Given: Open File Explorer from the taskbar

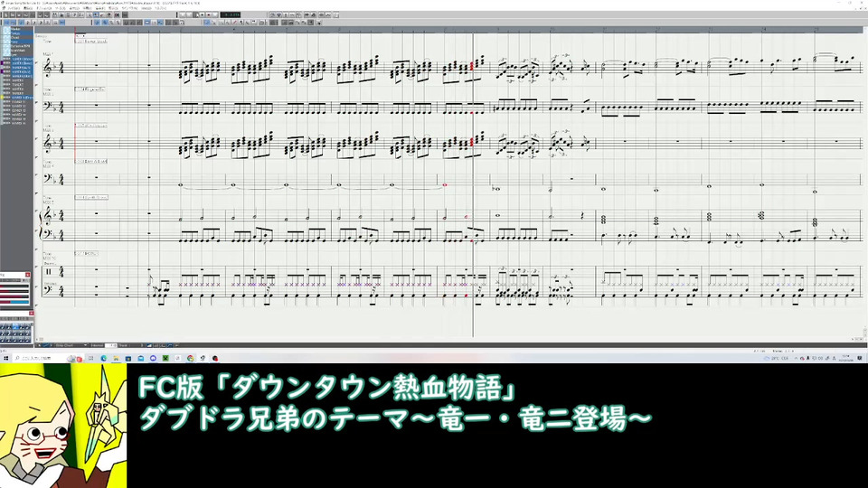Looking at the screenshot, I should click(116, 359).
